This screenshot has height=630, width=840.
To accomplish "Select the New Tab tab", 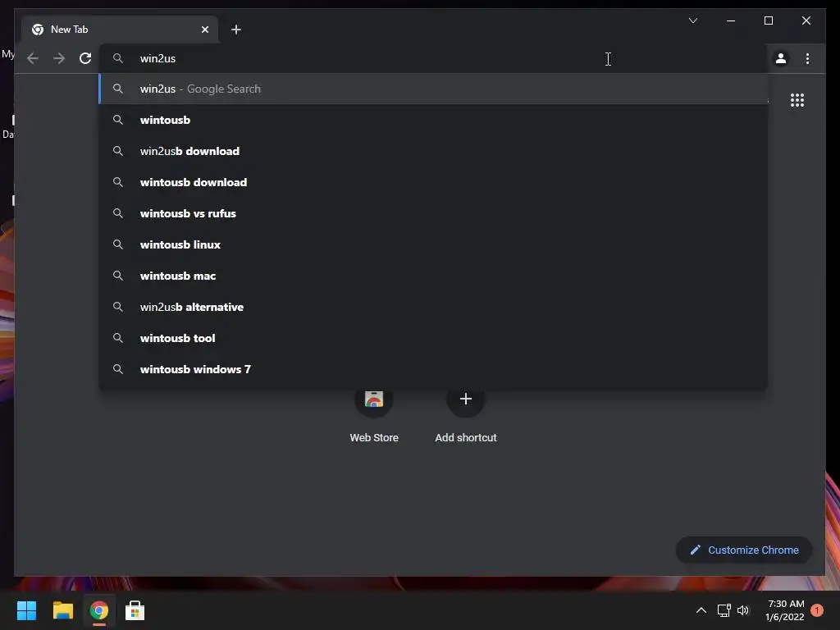I will tap(120, 30).
